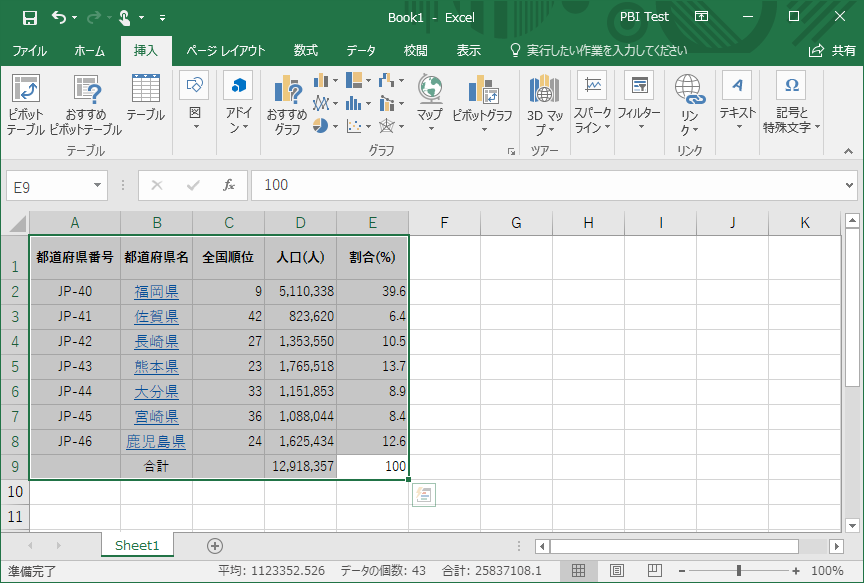864x583 pixels.
Task: Switch to Normal view in the status bar
Action: click(x=577, y=571)
